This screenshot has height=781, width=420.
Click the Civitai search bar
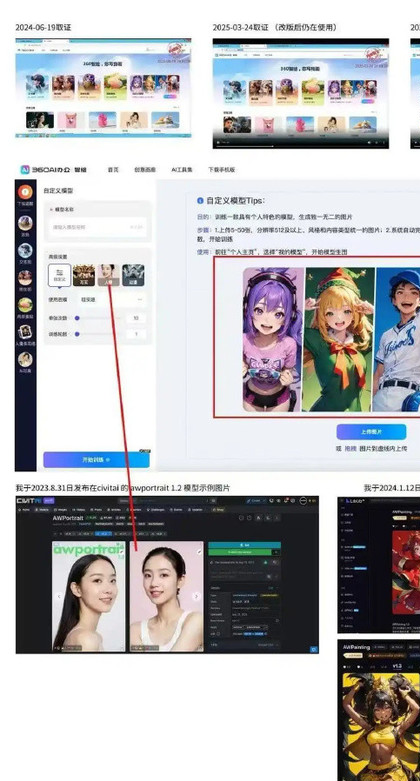click(167, 501)
